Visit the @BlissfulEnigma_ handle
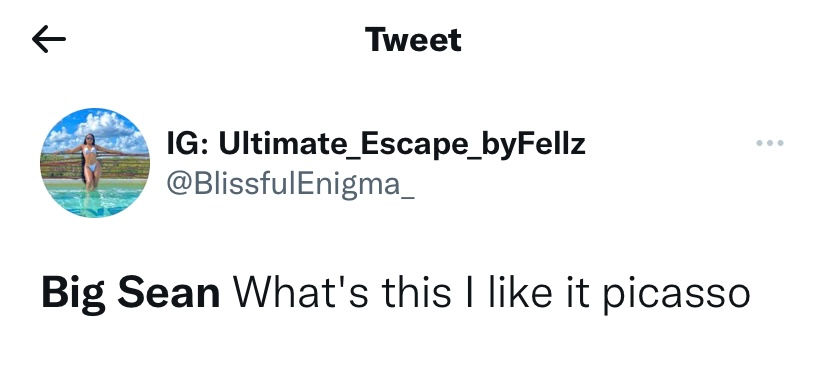This screenshot has height=365, width=828. (x=290, y=184)
